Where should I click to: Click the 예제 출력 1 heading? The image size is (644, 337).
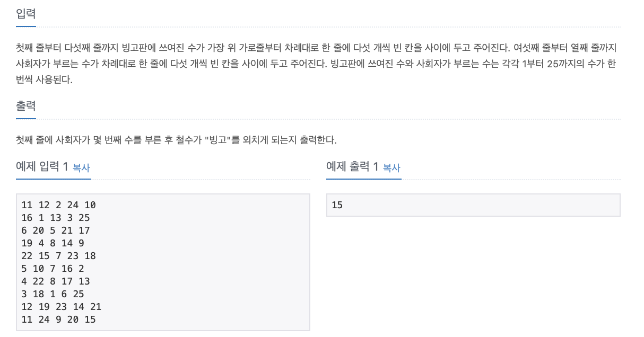353,167
